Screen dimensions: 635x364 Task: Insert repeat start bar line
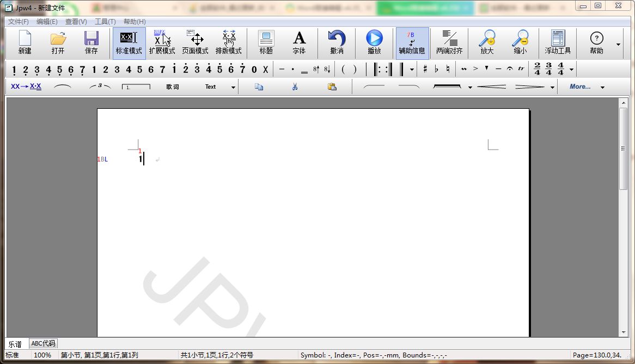click(377, 69)
